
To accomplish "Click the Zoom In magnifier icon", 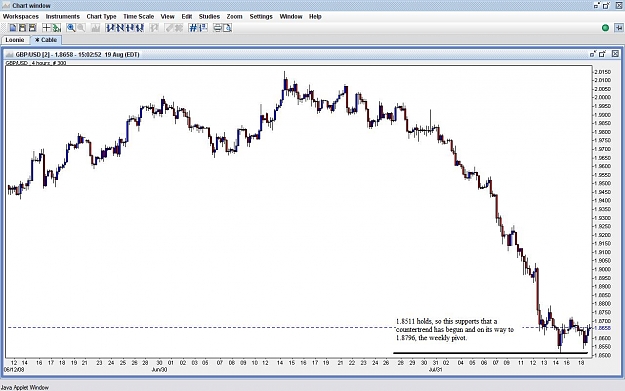I will tap(71, 28).
